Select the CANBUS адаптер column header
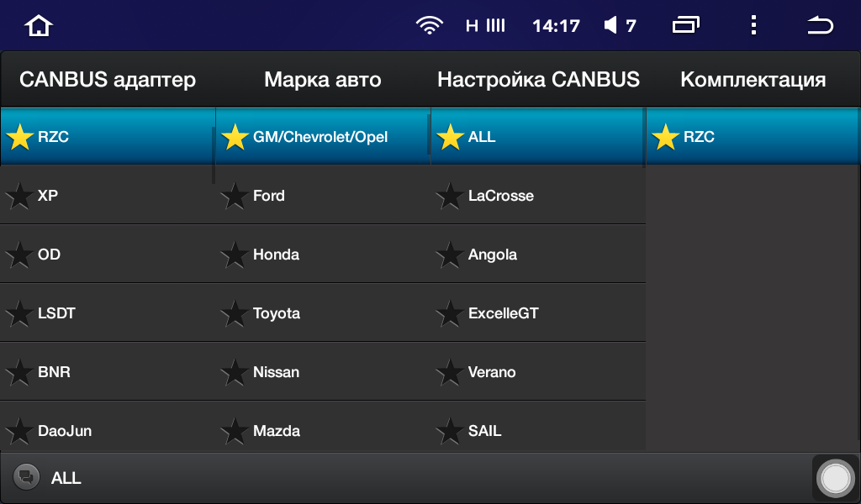Image resolution: width=861 pixels, height=504 pixels. click(x=108, y=80)
